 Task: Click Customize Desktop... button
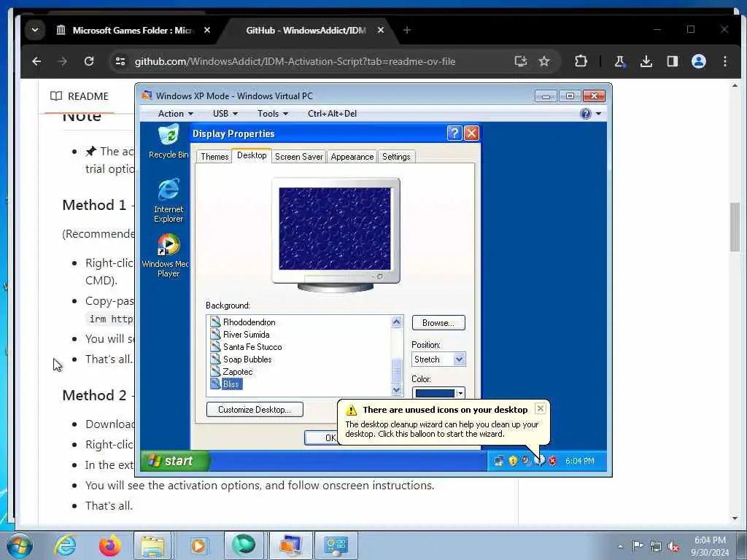[x=255, y=410]
